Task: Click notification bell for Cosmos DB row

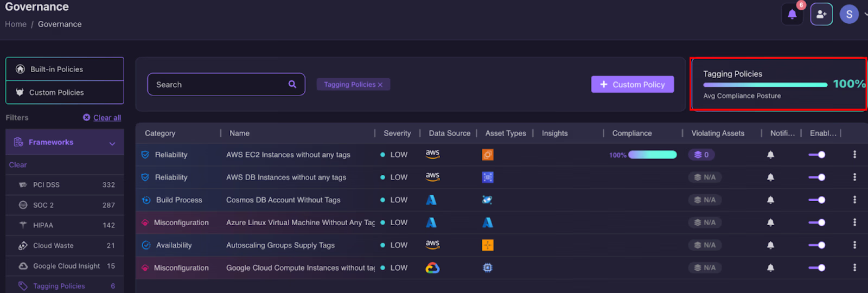Action: click(x=770, y=200)
